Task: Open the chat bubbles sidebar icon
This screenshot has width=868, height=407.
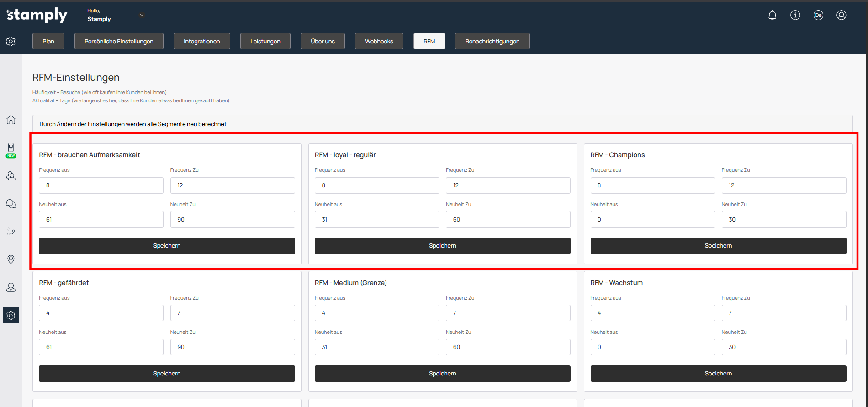Action: (x=11, y=204)
